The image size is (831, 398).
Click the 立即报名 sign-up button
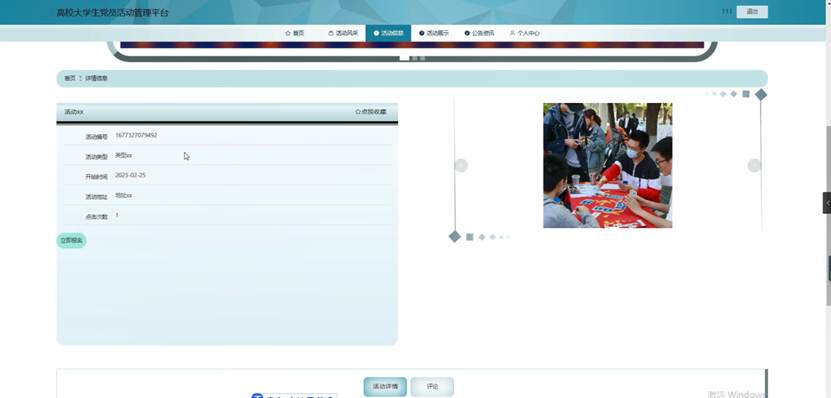72,241
